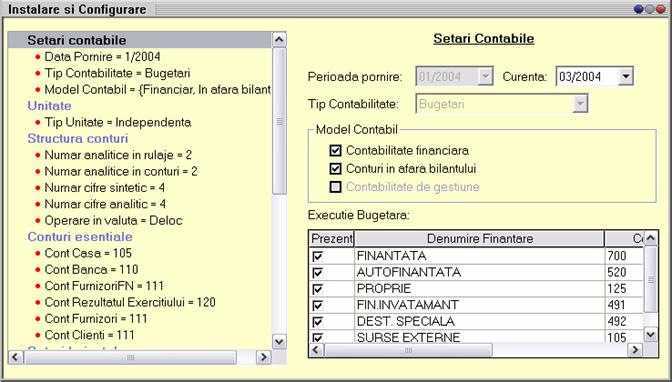This screenshot has height=382, width=672.
Task: Toggle Contabilitate de gestiune checkbox
Action: [335, 187]
